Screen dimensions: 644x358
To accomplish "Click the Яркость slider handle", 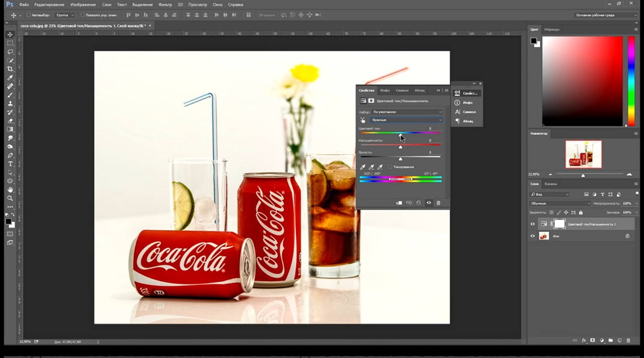I will click(x=400, y=159).
